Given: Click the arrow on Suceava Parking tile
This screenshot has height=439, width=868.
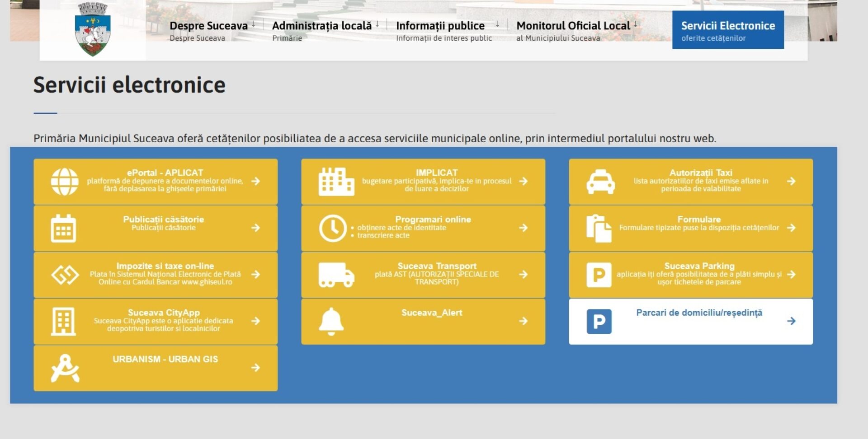Looking at the screenshot, I should pyautogui.click(x=791, y=275).
